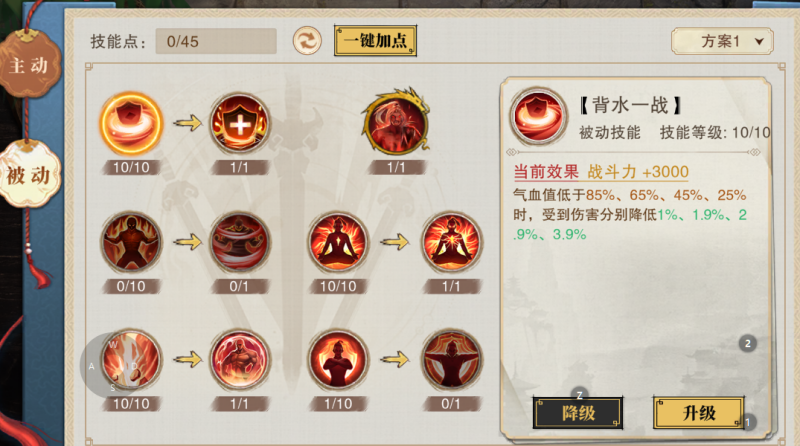Viewport: 800px width, 446px height.
Task: Select the flaming fighter skill at 0/10
Action: [131, 242]
